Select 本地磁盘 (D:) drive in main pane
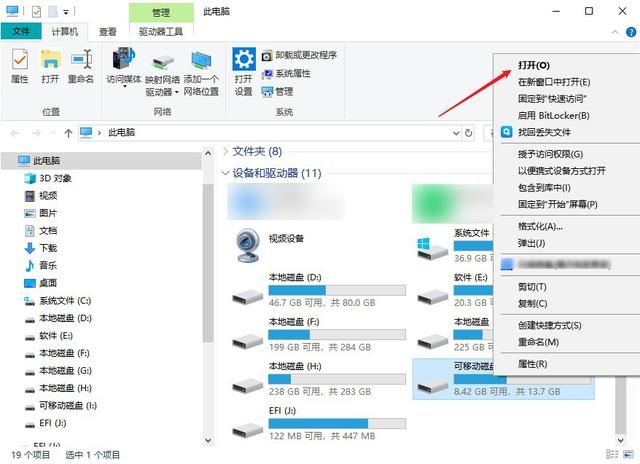 point(319,290)
